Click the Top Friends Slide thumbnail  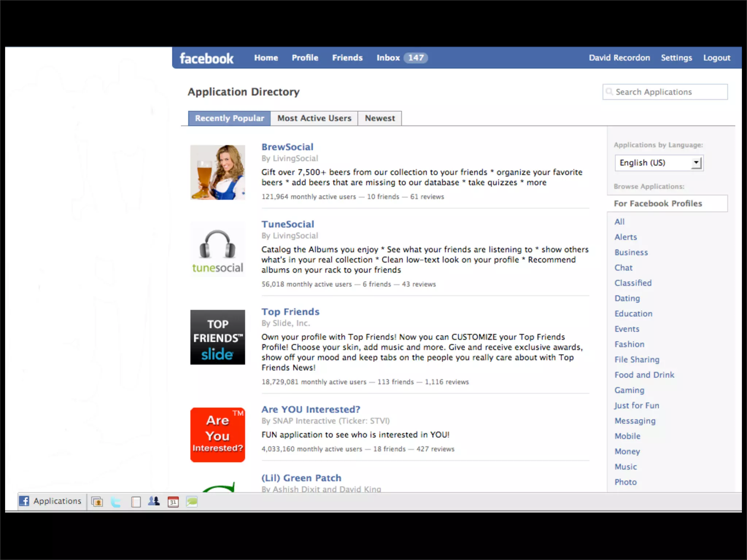[218, 337]
